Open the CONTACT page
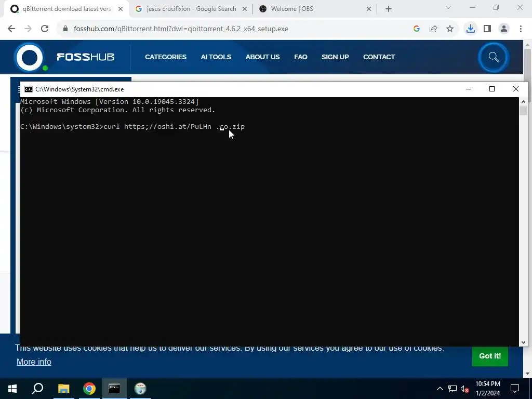 [x=379, y=57]
